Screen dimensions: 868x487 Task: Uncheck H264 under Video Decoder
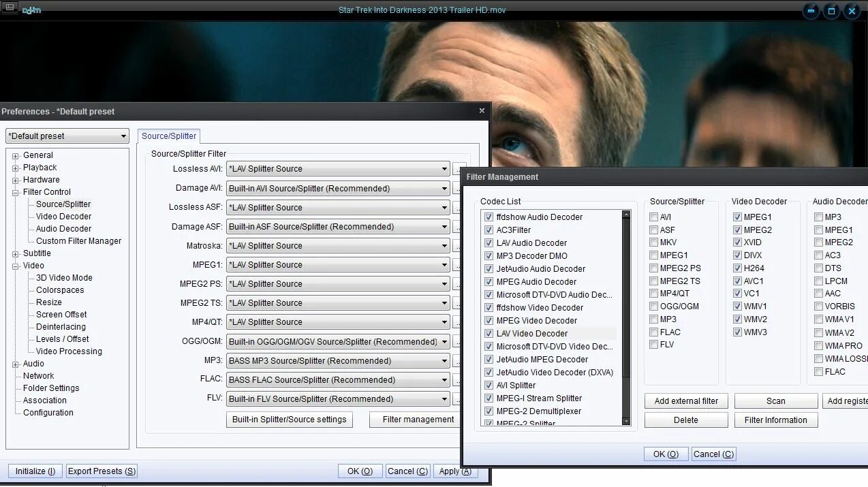tap(737, 268)
